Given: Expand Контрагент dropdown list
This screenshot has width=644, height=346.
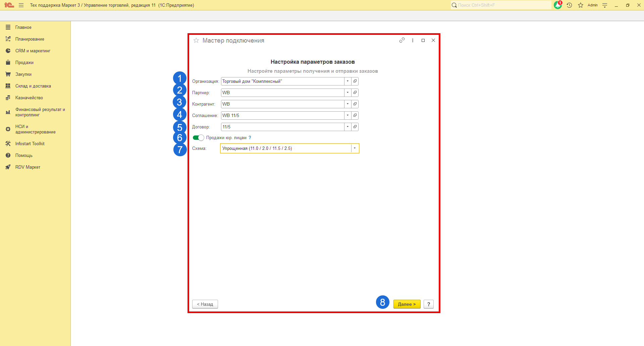Looking at the screenshot, I should tap(347, 104).
